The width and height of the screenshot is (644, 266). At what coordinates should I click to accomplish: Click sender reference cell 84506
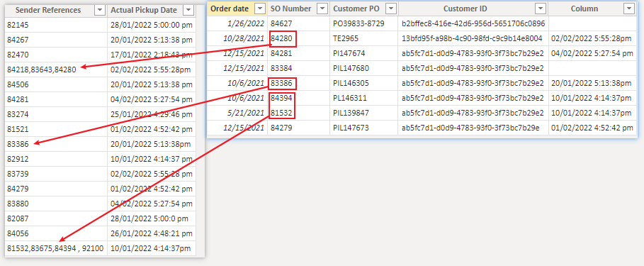pyautogui.click(x=56, y=84)
